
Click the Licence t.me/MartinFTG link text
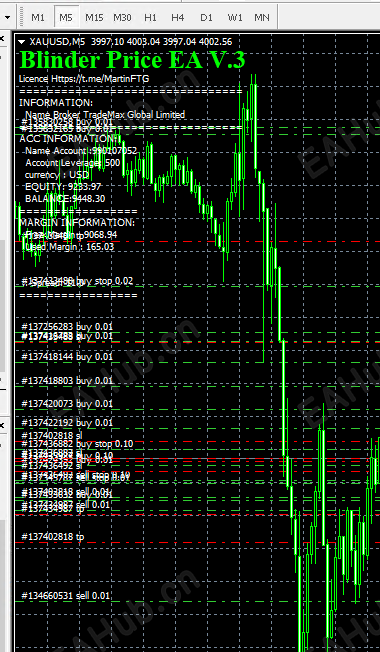(84, 79)
